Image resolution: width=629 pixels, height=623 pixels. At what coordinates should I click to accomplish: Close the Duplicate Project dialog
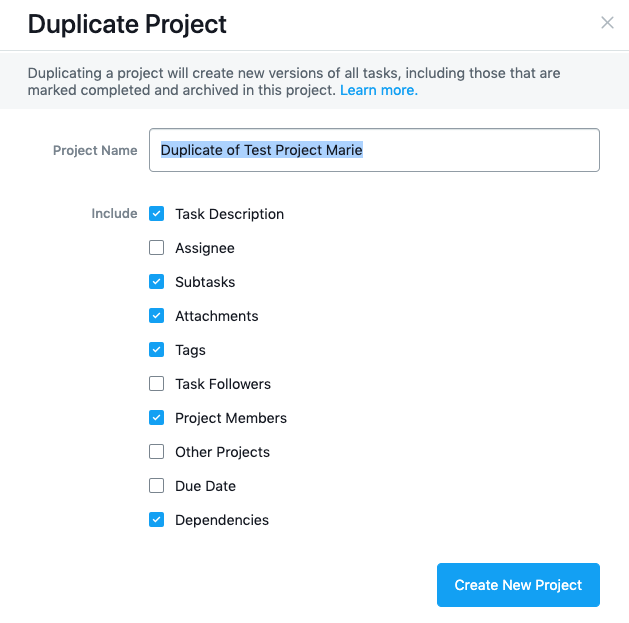[607, 23]
